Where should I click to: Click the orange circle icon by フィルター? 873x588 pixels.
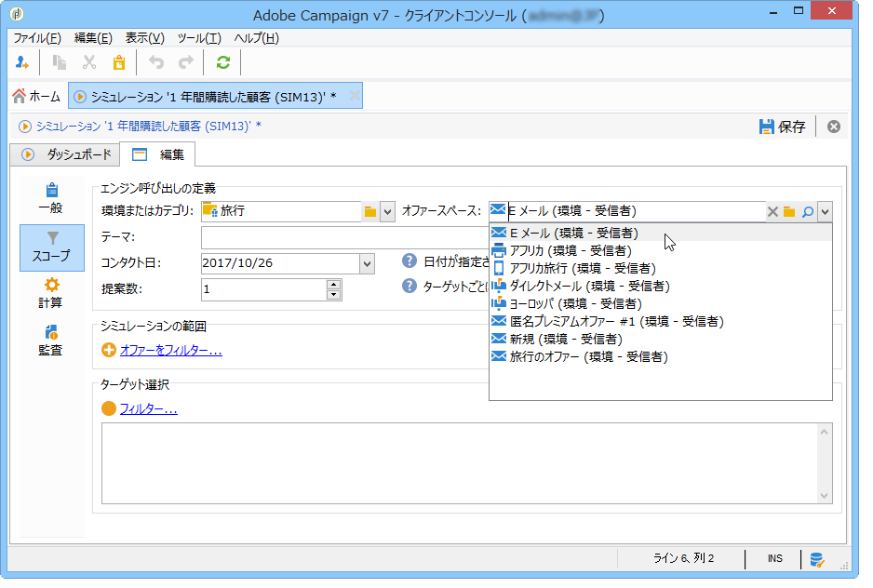click(109, 408)
